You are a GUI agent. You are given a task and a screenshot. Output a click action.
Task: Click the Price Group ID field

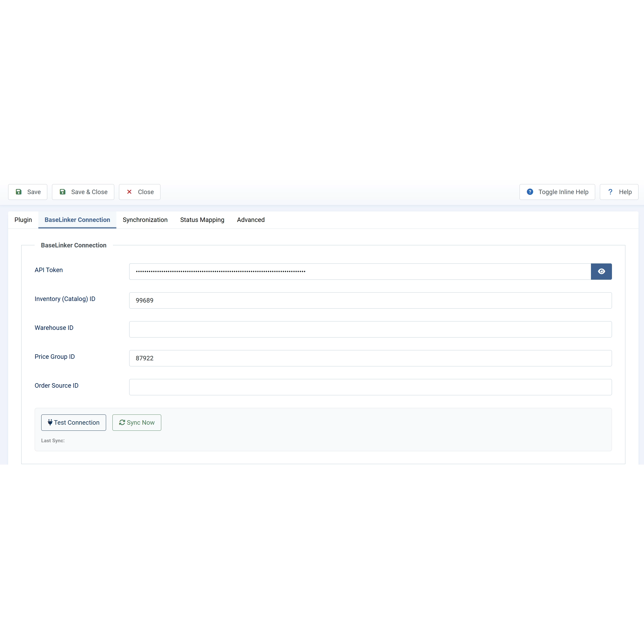click(370, 358)
